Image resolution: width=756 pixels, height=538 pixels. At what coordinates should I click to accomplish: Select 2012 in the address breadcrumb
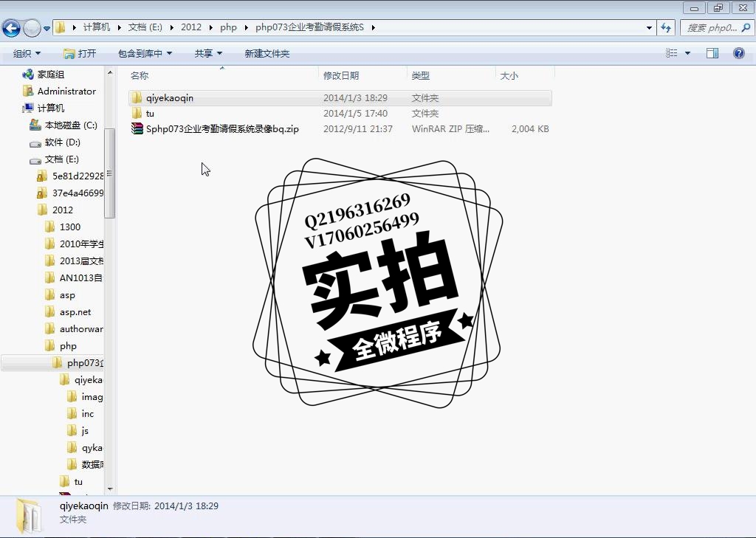pyautogui.click(x=191, y=27)
